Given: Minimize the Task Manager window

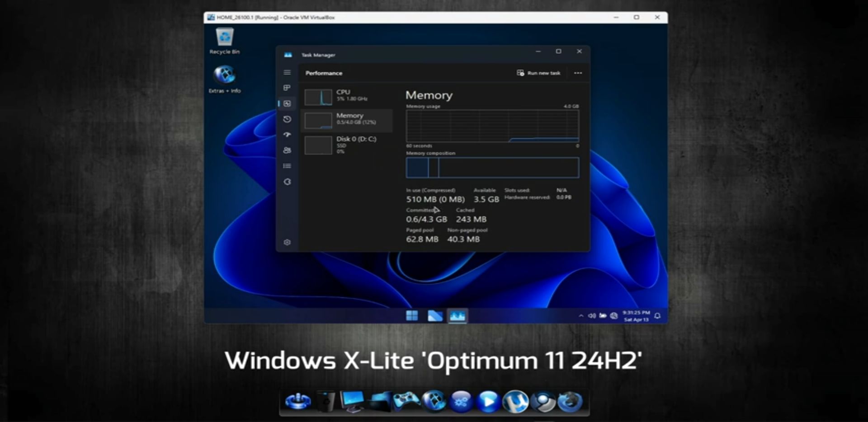Looking at the screenshot, I should [x=538, y=52].
